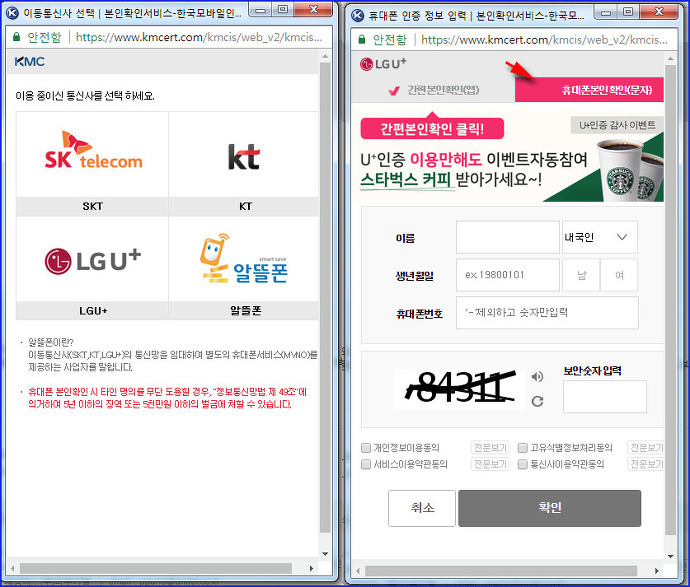Click scroll-down arrow in left window

325,554
